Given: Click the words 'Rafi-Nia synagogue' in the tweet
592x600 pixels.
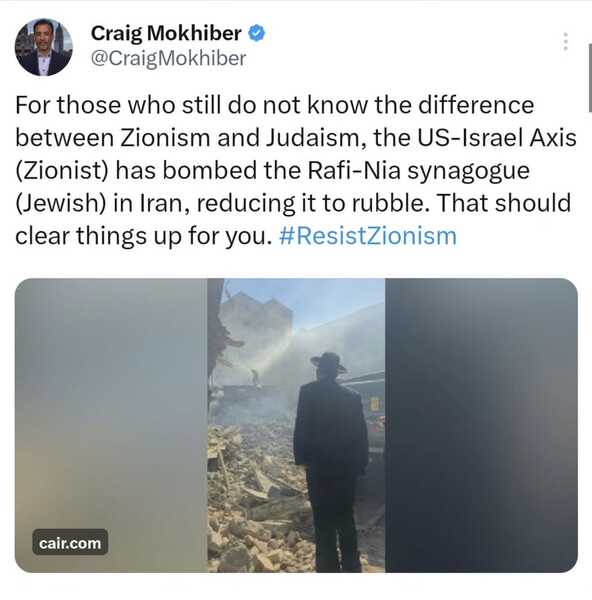Looking at the screenshot, I should click(419, 170).
